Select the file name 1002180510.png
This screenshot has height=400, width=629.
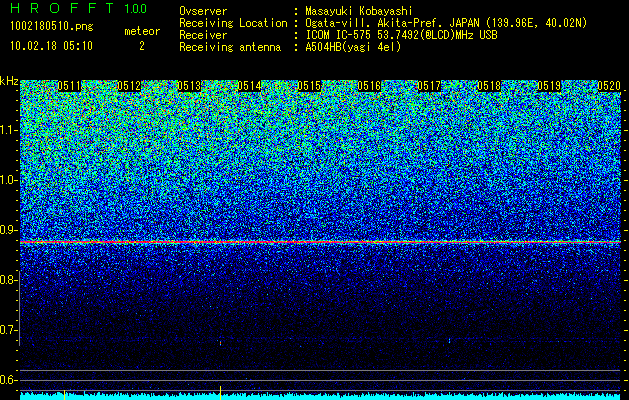click(52, 26)
